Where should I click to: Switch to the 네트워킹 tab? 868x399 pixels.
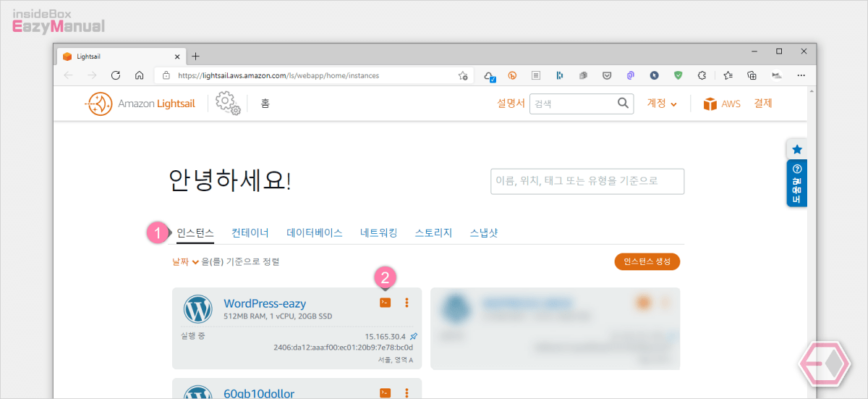(379, 233)
